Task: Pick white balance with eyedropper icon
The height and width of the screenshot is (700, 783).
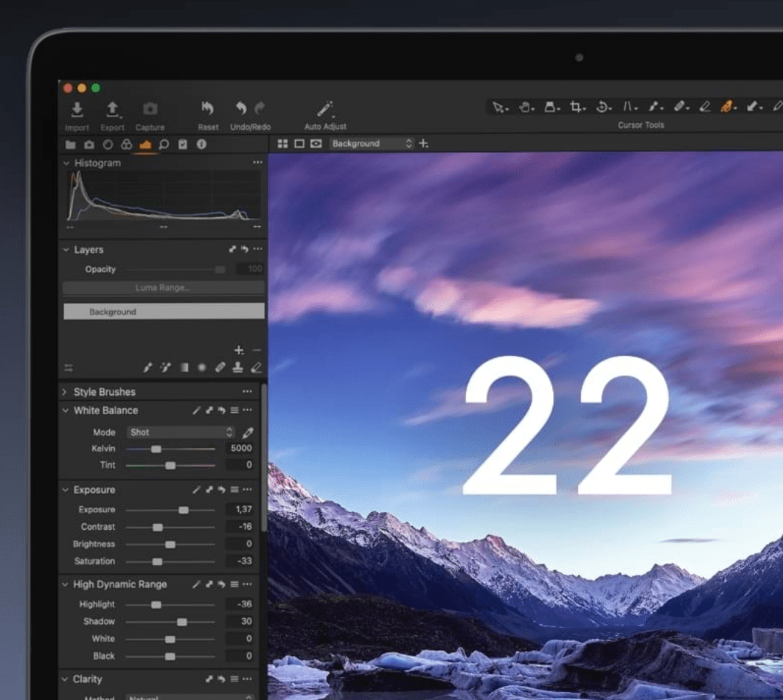Action: (248, 432)
